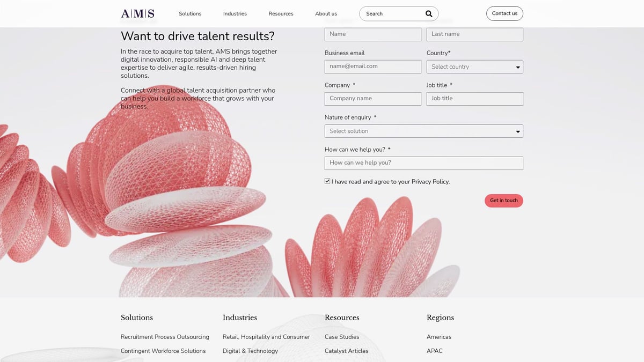Open Contingent Workforce Solutions footer link
The image size is (644, 362).
click(163, 351)
